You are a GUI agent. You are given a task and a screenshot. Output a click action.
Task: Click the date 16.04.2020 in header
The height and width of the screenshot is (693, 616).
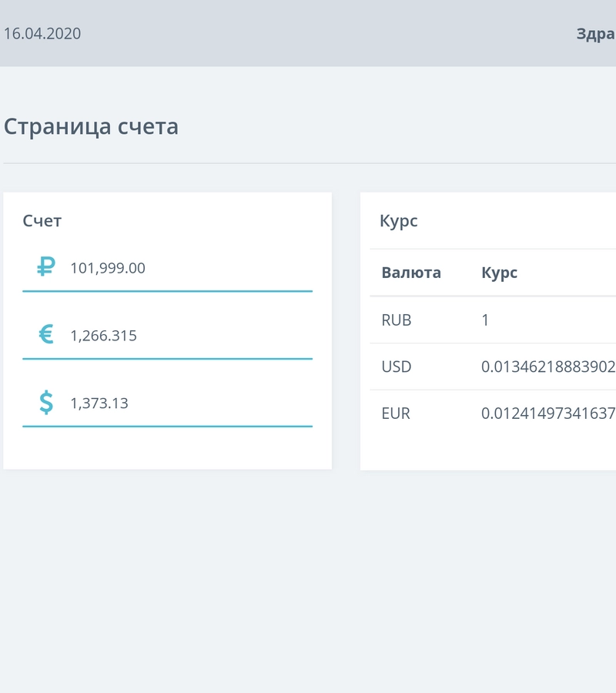42,34
